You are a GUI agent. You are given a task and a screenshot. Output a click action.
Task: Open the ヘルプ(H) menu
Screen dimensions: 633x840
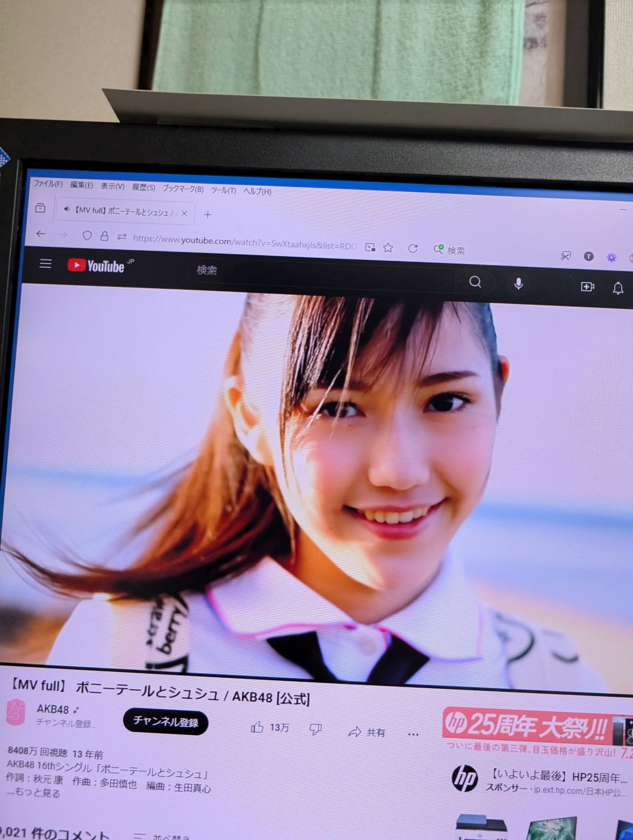point(257,191)
